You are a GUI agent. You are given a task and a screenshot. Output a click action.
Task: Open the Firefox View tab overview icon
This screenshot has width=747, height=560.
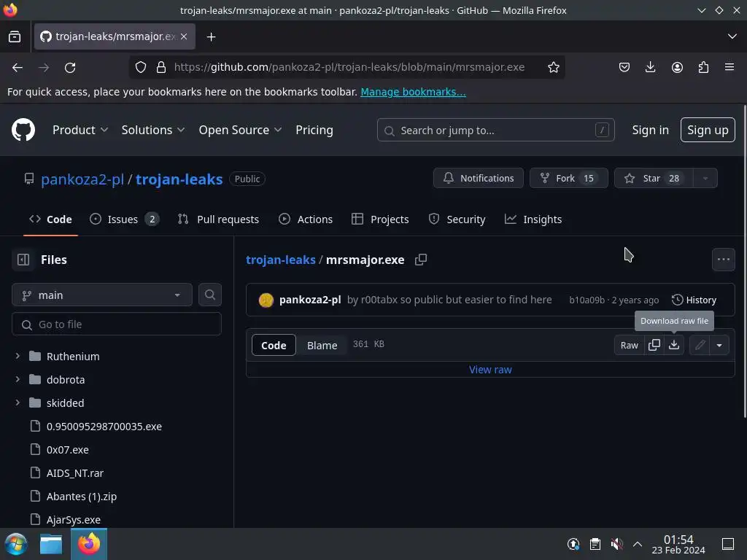[15, 36]
